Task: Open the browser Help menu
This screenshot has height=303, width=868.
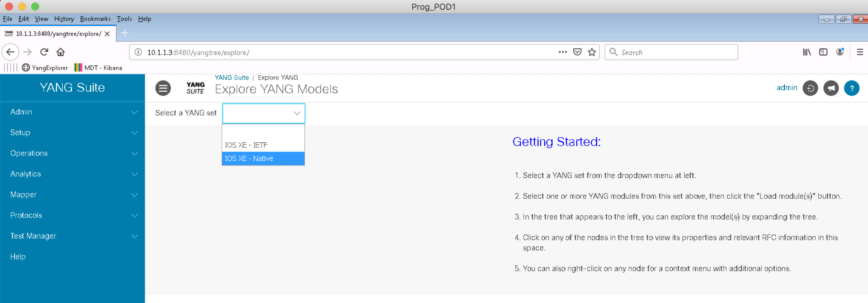Action: click(x=145, y=19)
